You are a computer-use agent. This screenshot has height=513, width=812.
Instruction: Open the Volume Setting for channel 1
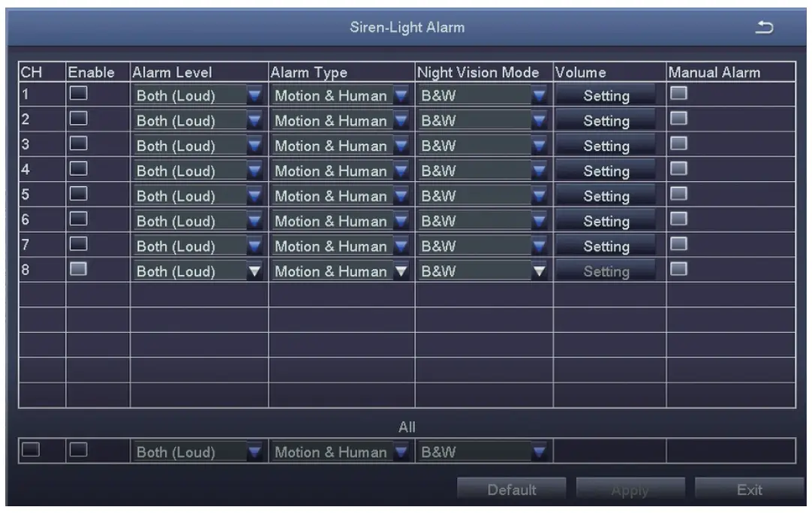(606, 95)
